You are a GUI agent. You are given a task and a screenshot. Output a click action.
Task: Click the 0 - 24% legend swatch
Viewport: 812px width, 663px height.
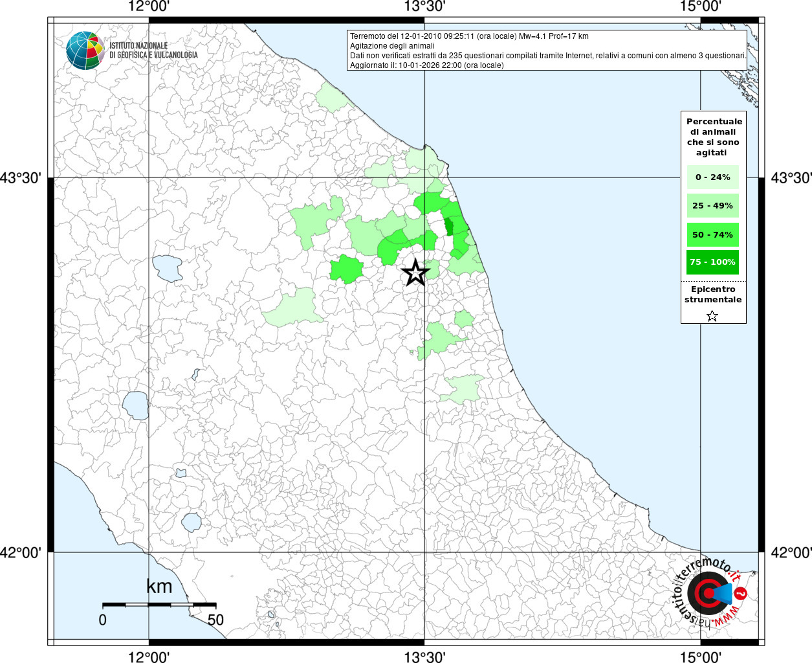712,177
